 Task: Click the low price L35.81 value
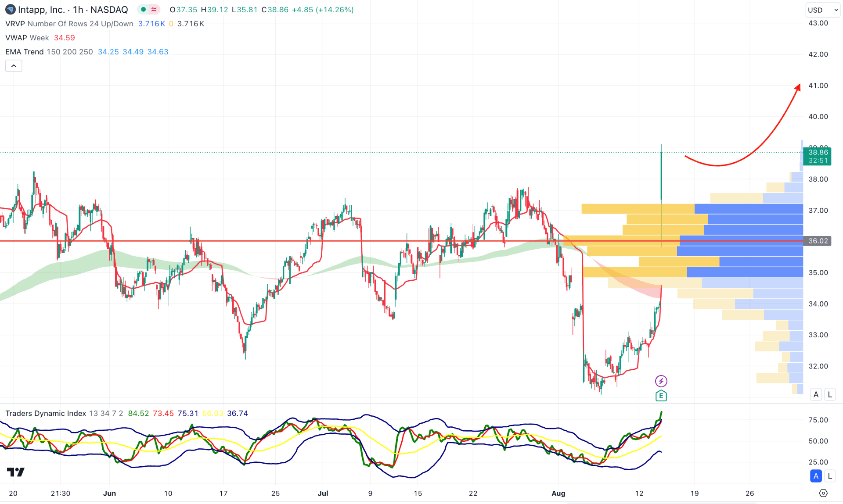(245, 10)
